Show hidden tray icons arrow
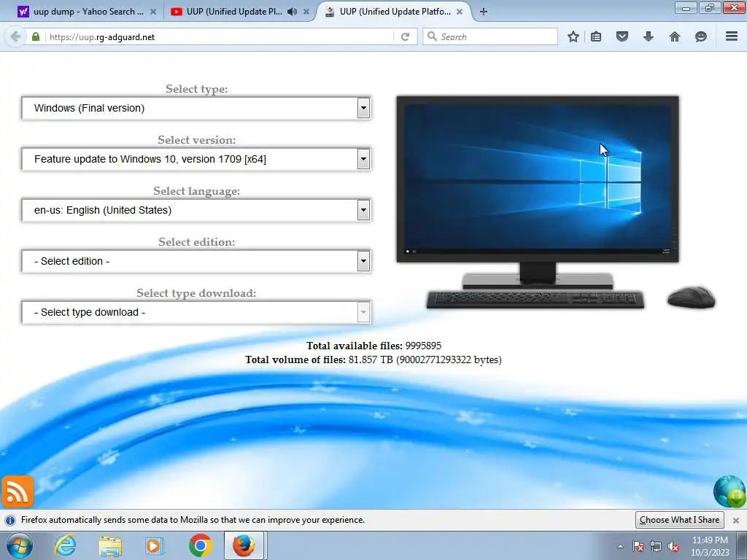The image size is (747, 560). click(x=620, y=546)
